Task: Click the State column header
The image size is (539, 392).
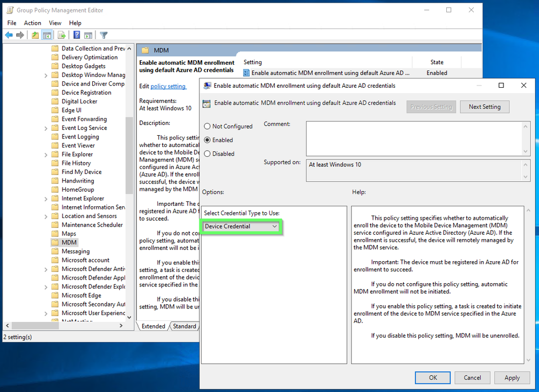Action: click(x=437, y=62)
